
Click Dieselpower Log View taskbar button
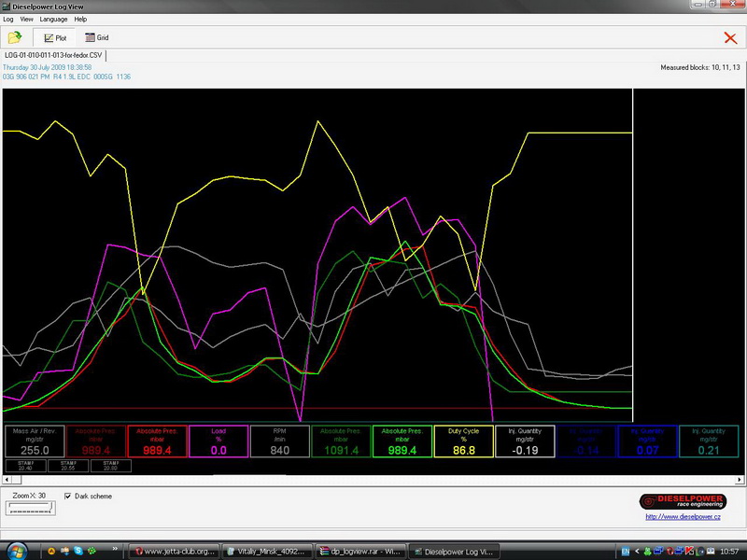pos(454,552)
